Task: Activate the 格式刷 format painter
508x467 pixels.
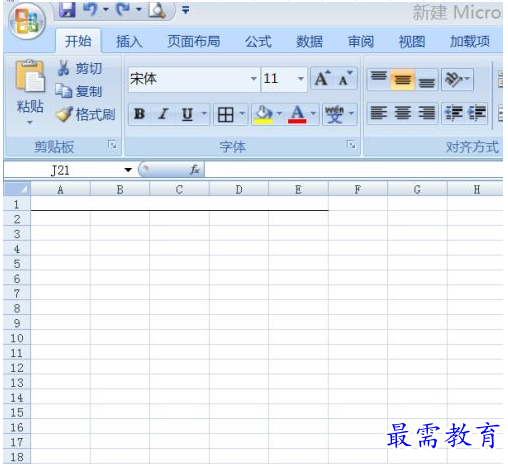Action: pyautogui.click(x=85, y=114)
